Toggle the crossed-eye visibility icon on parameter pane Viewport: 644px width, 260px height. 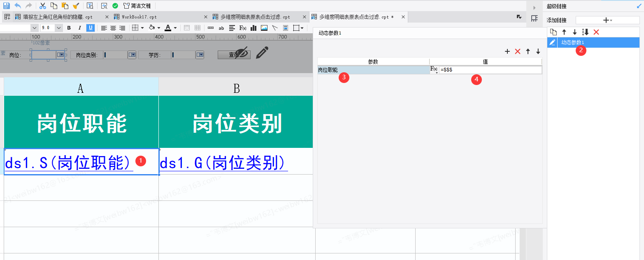242,53
